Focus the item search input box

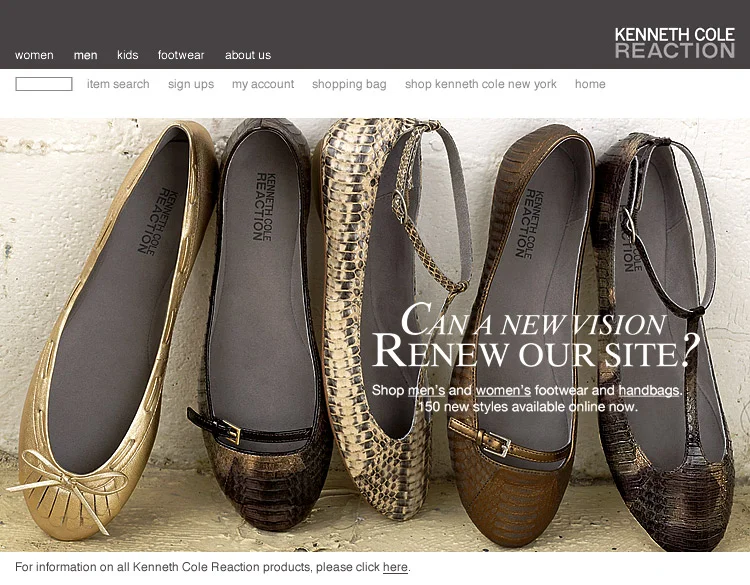(44, 84)
